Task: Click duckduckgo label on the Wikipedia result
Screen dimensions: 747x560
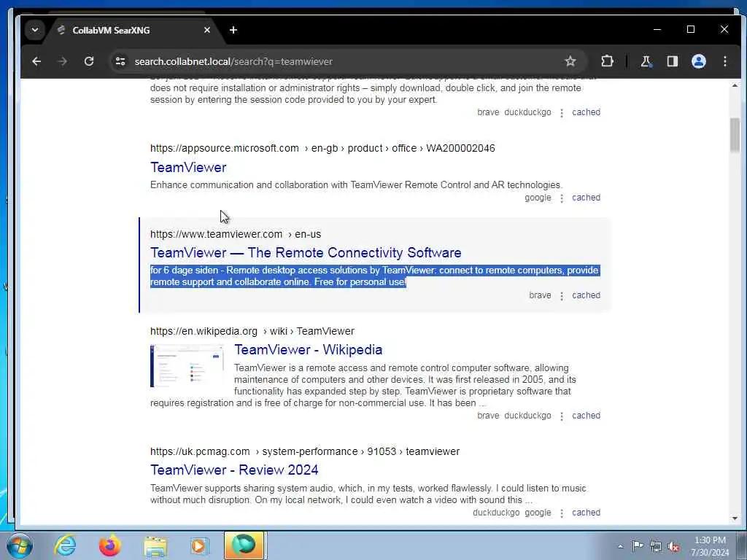Action: click(527, 416)
